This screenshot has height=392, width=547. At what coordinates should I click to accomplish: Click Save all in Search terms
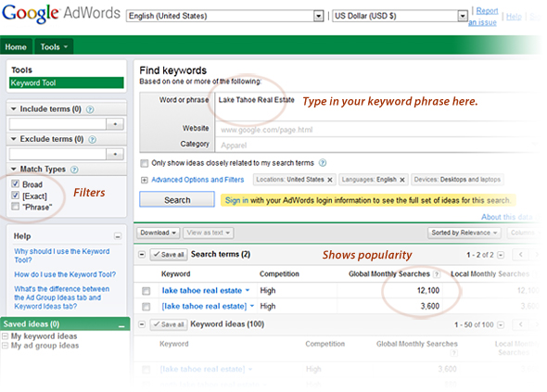pos(169,255)
